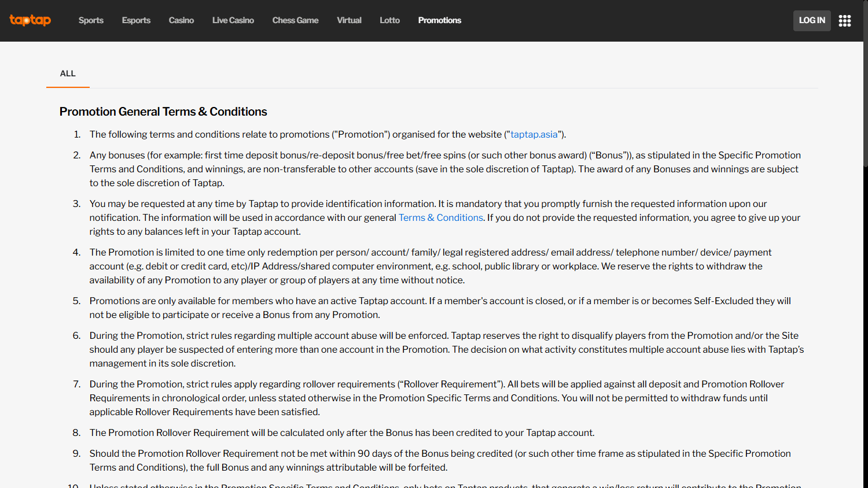Click the clause on multiple account abuse
This screenshot has height=488, width=868.
446,349
